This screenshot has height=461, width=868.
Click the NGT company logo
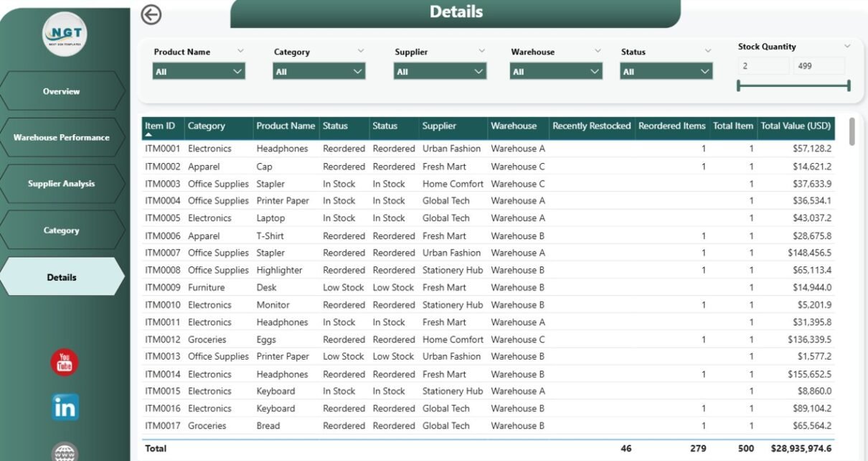point(63,33)
